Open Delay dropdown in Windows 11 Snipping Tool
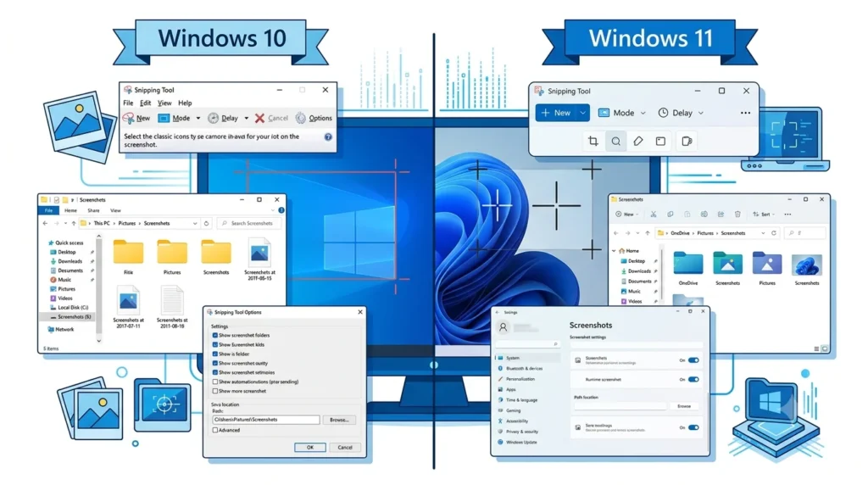Viewport: 868px width, 485px height. point(681,113)
